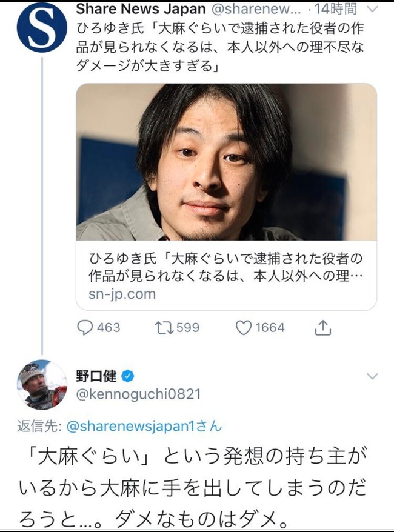This screenshot has height=532, width=394.
Task: Open 野口健 profile picture
Action: [x=42, y=385]
